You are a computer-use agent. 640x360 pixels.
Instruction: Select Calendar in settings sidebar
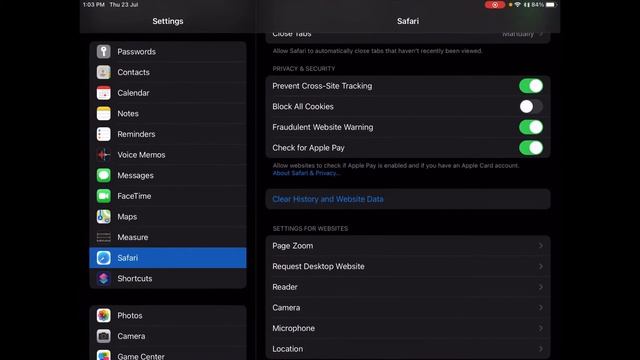pyautogui.click(x=168, y=93)
